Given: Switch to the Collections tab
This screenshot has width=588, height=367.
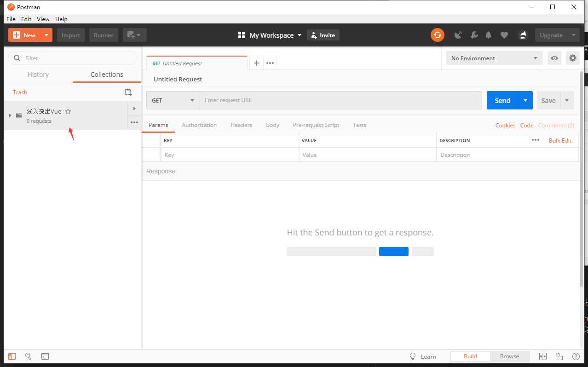Looking at the screenshot, I should point(107,75).
